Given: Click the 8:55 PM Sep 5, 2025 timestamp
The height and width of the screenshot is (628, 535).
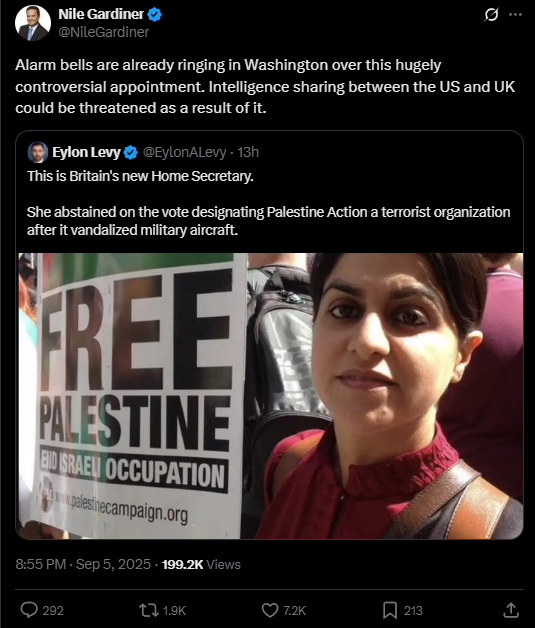Looking at the screenshot, I should pos(83,564).
